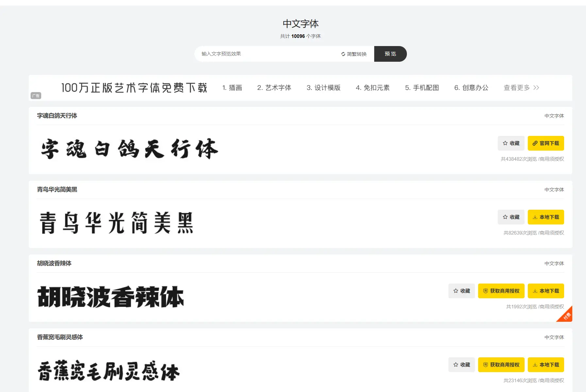This screenshot has height=392, width=586.
Task: Expand 查看更多 in the banner
Action: point(521,88)
